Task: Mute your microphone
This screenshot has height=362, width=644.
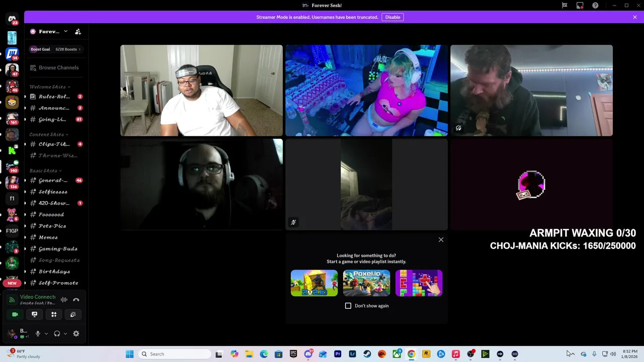Action: tap(37, 333)
